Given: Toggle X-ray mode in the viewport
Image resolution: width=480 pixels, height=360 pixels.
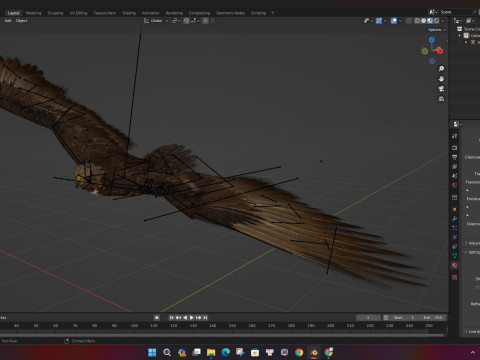Looking at the screenshot, I should (x=409, y=21).
